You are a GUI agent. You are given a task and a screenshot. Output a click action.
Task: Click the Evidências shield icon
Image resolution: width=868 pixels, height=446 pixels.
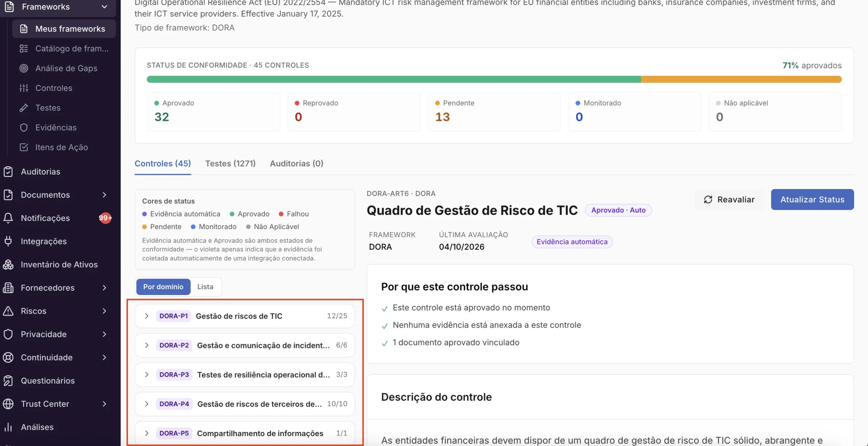24,127
